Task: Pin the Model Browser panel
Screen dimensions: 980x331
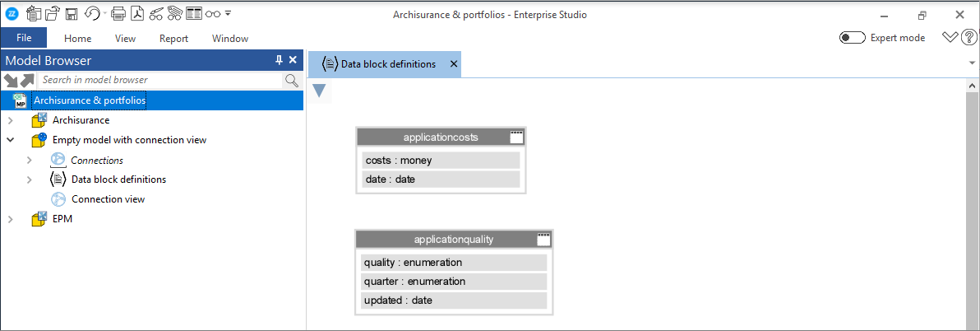Action: [280, 61]
